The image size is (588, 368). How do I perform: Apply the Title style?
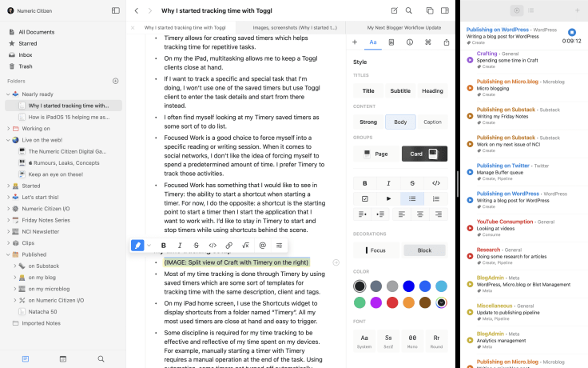[x=368, y=91]
